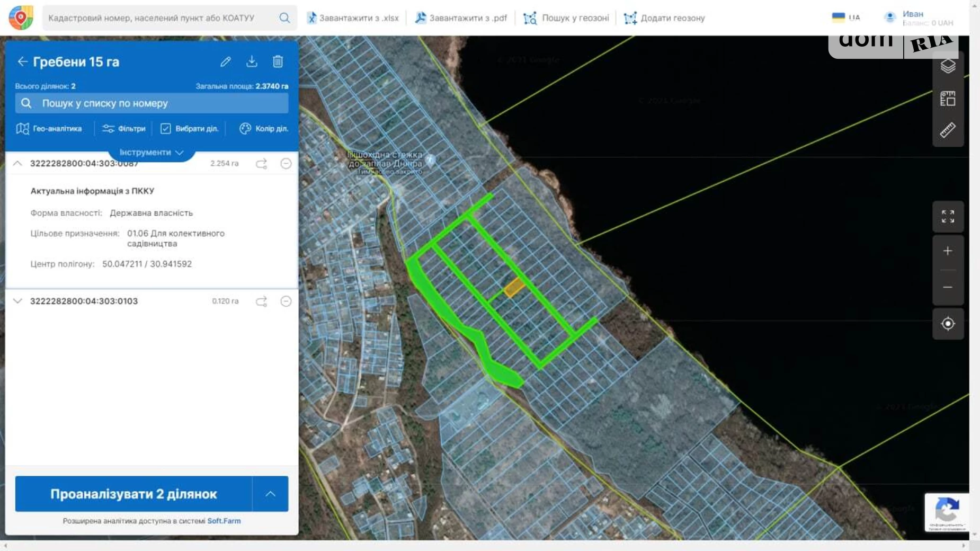This screenshot has width=980, height=551.
Task: Click Завантажити з .xlsx
Action: click(353, 18)
